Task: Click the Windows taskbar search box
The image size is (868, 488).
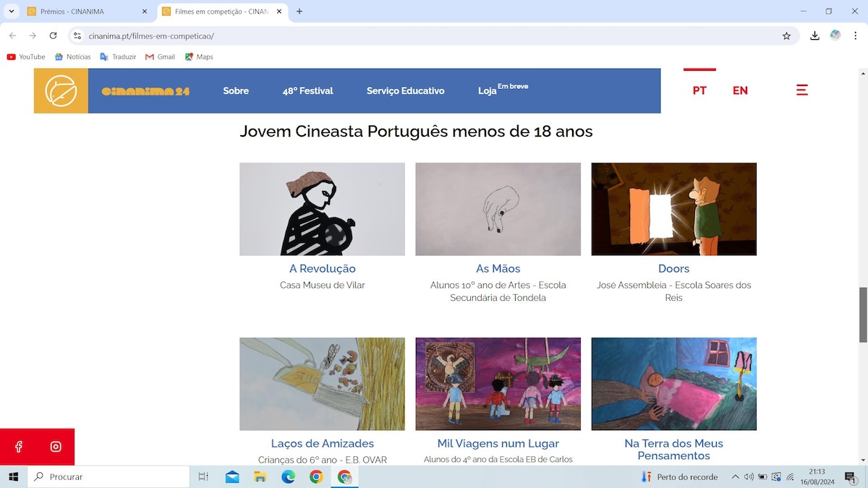Action: [x=109, y=477]
